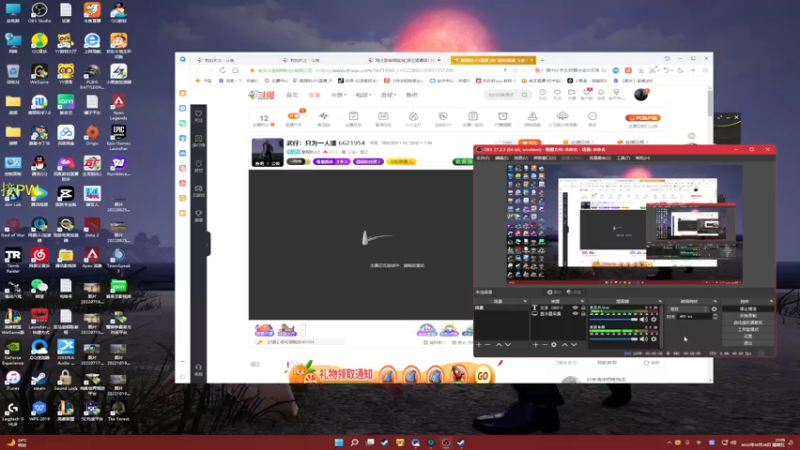Click the Douyu logo in the page header
The width and height of the screenshot is (800, 450).
[x=262, y=95]
